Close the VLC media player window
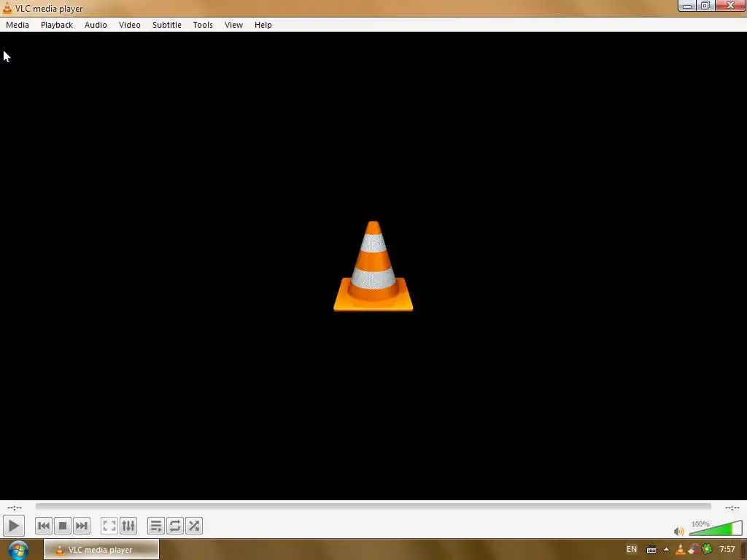The height and width of the screenshot is (560, 747). [x=729, y=6]
